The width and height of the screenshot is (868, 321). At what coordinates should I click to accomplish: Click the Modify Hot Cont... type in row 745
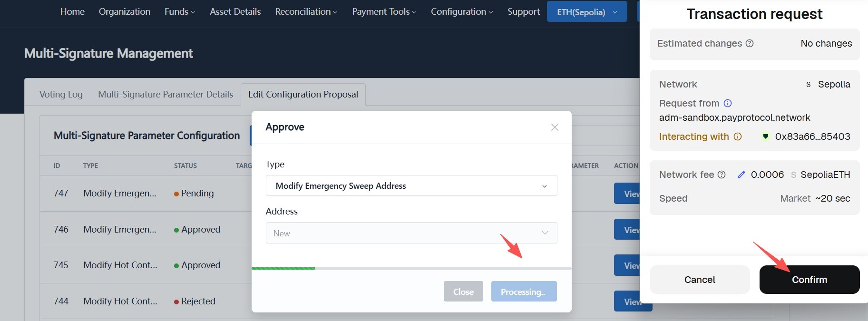120,265
